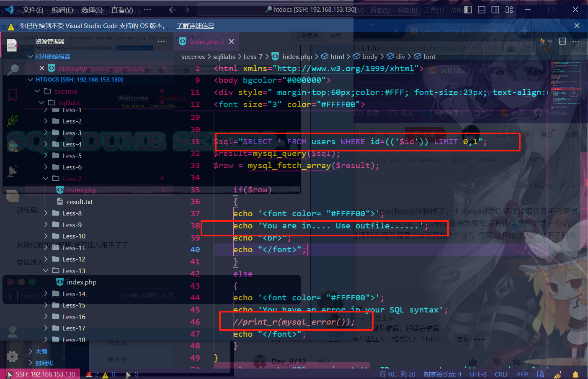Open the Bookmarks view in activity bar
Viewport: 588px width, 379px height.
pos(13,95)
